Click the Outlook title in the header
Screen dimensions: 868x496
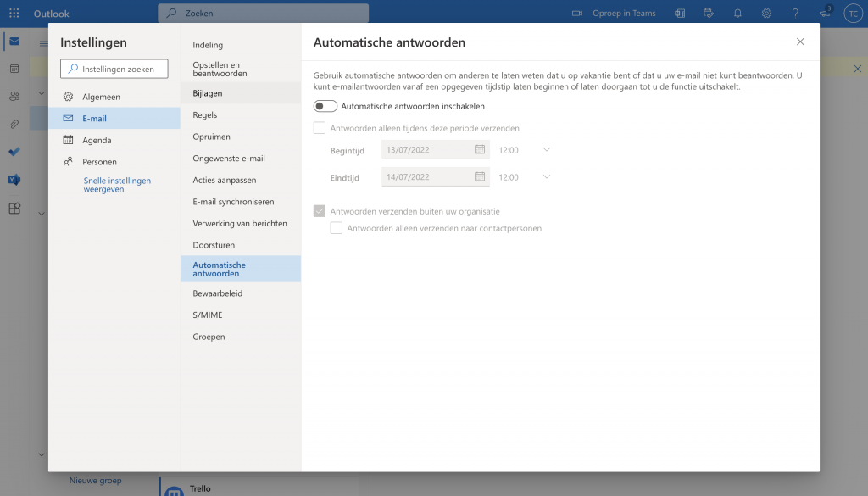(x=52, y=14)
